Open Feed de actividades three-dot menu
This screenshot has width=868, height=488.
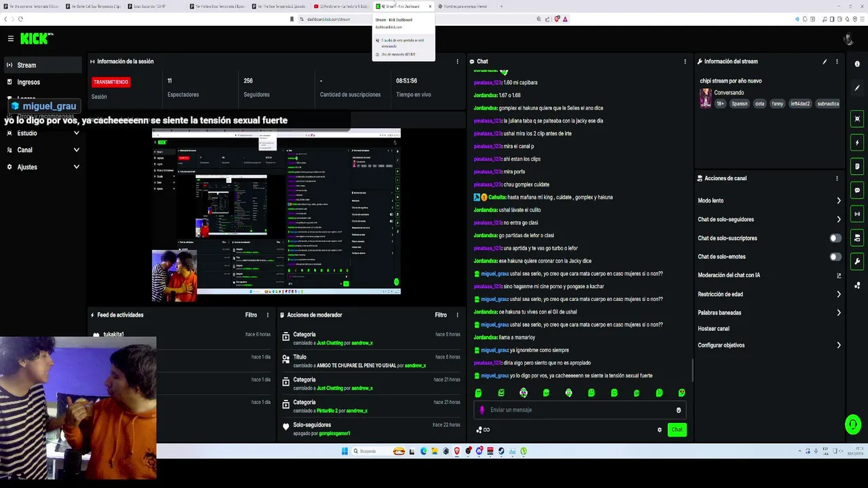pos(267,315)
